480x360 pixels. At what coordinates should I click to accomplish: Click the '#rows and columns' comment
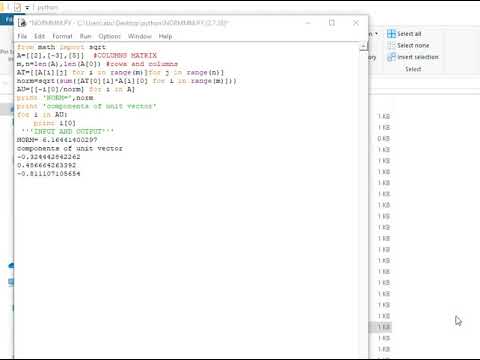pyautogui.click(x=142, y=64)
